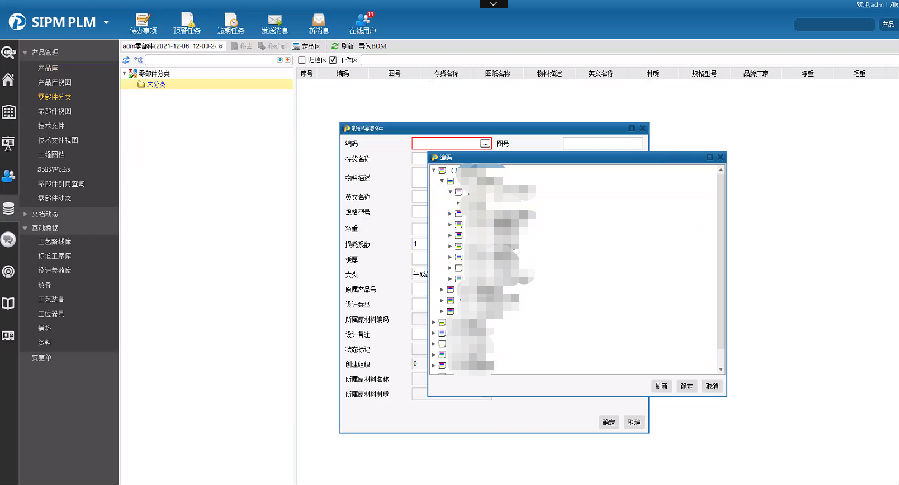Image resolution: width=899 pixels, height=485 pixels.
Task: Click the chat bubble icon in sidebar
Action: (x=8, y=239)
